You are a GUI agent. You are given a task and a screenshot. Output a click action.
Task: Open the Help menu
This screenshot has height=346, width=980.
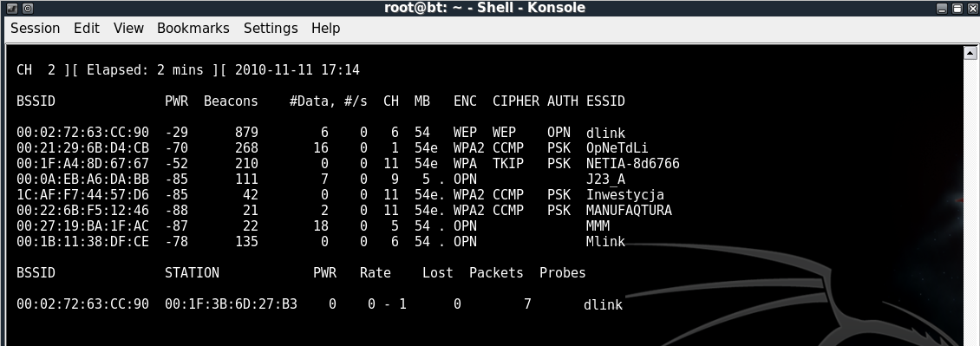(x=325, y=28)
